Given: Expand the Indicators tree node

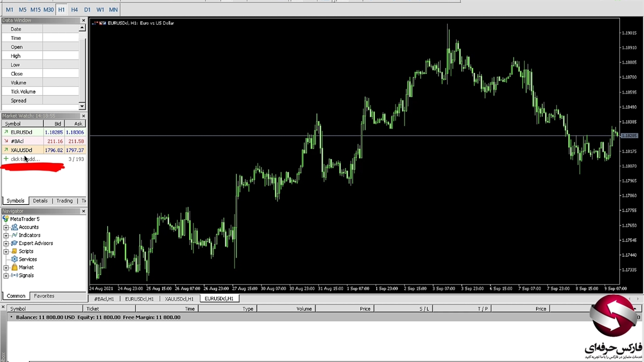Looking at the screenshot, I should [6, 235].
